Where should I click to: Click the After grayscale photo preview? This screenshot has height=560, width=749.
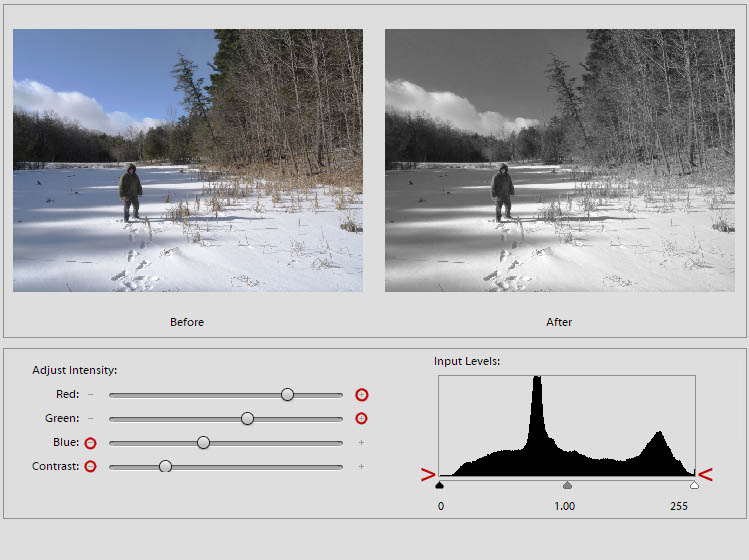tap(560, 161)
